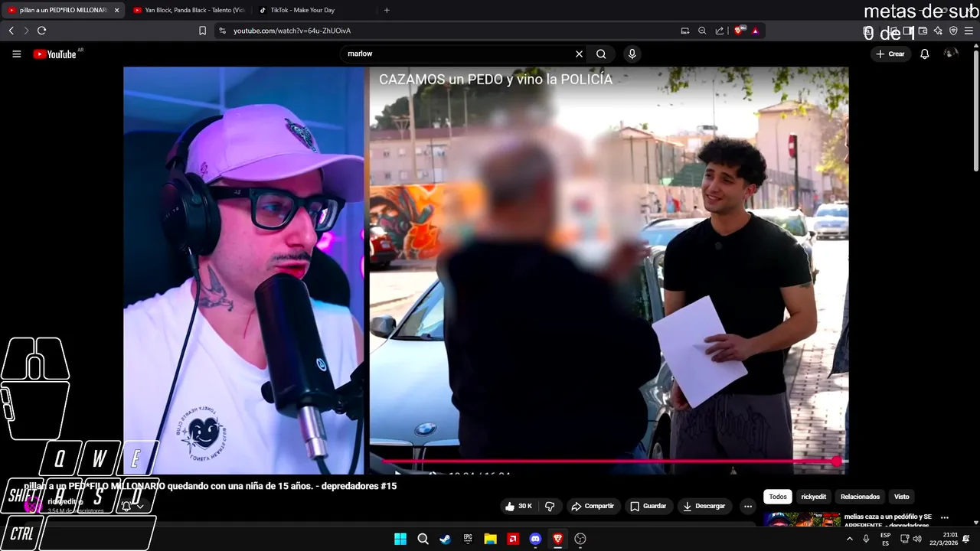Click the video title 'pillan a un PED*FILO MILLONARIO'
980x551 pixels.
pos(210,486)
